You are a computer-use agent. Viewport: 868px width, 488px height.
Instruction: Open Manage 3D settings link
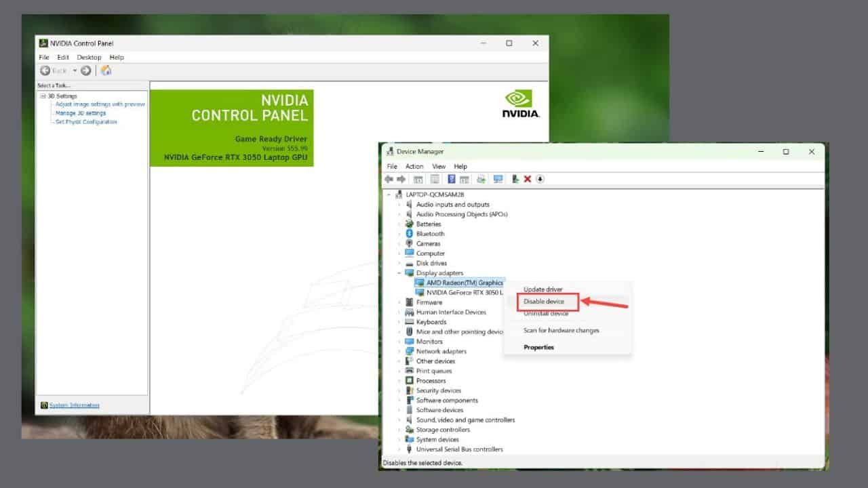(81, 113)
